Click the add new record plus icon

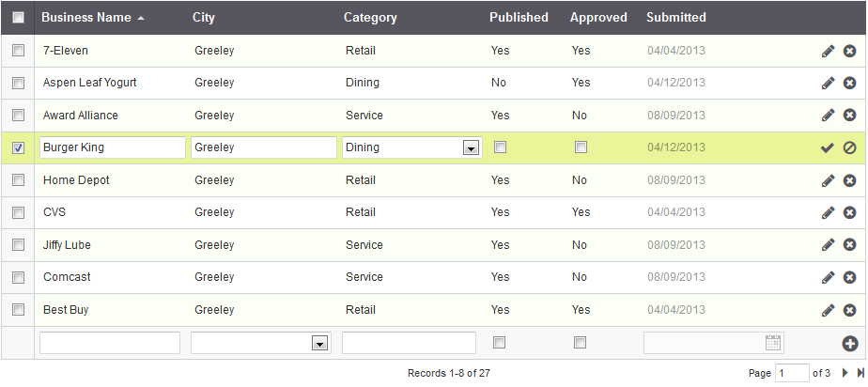[849, 344]
